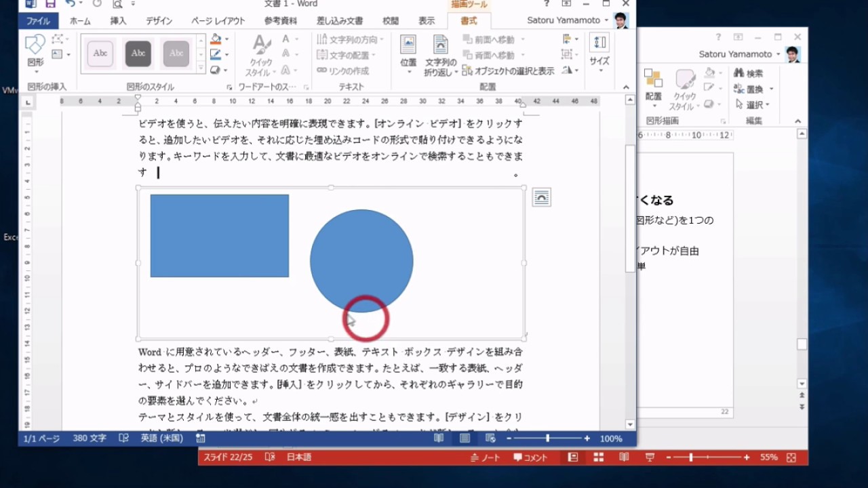Select the dark gray Abc shape style
The height and width of the screenshot is (488, 868).
(x=138, y=54)
